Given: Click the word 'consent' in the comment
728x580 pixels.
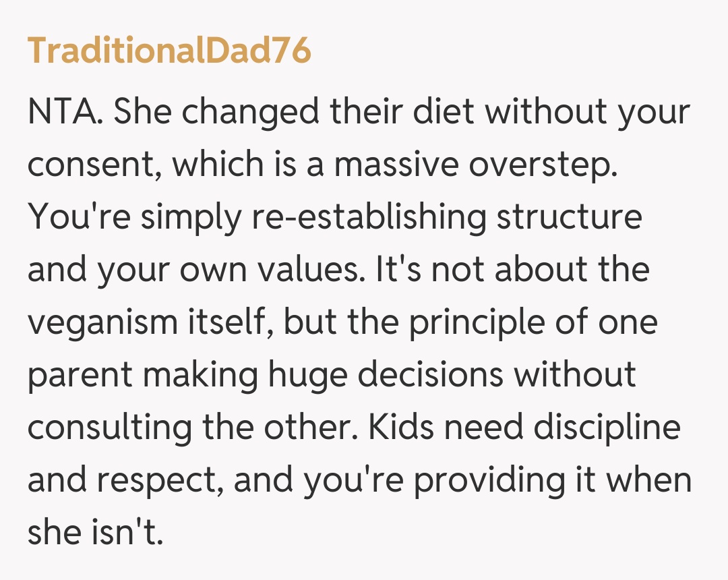Looking at the screenshot, I should coord(92,165).
